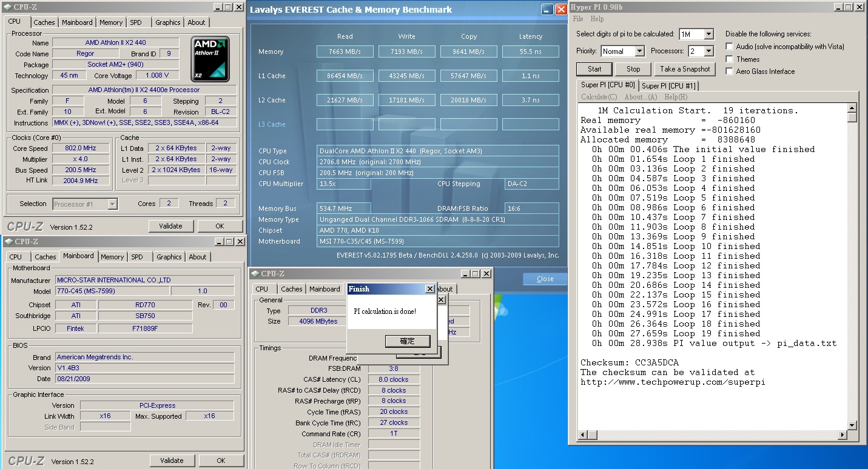Click About...(A) in Super PI menu

[641, 97]
